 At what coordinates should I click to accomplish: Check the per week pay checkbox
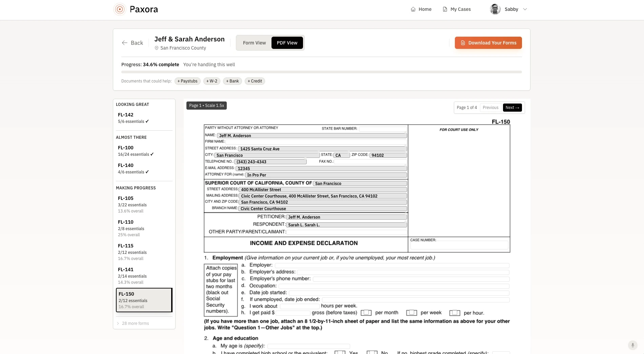(x=411, y=313)
